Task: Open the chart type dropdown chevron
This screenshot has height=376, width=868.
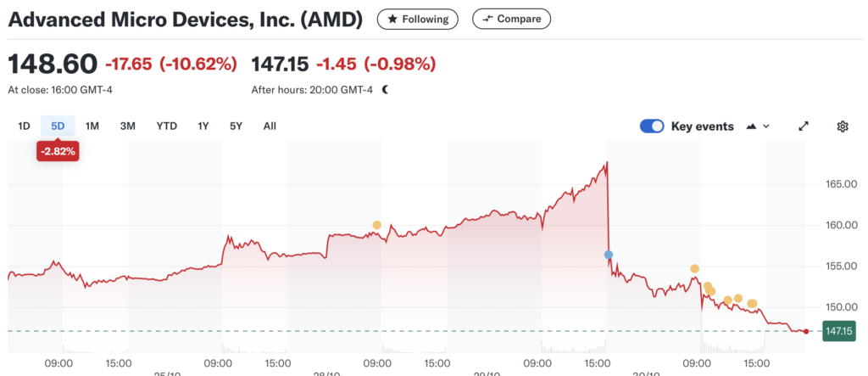Action: [x=766, y=126]
